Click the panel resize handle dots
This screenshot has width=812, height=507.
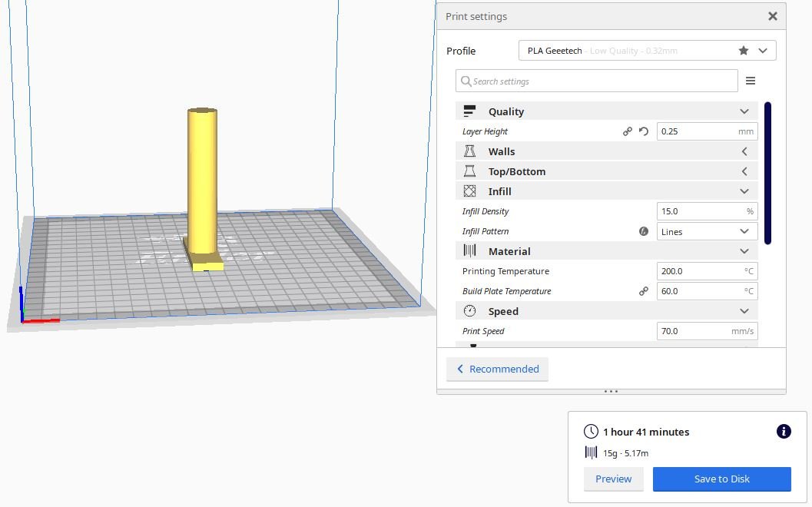[x=611, y=392]
